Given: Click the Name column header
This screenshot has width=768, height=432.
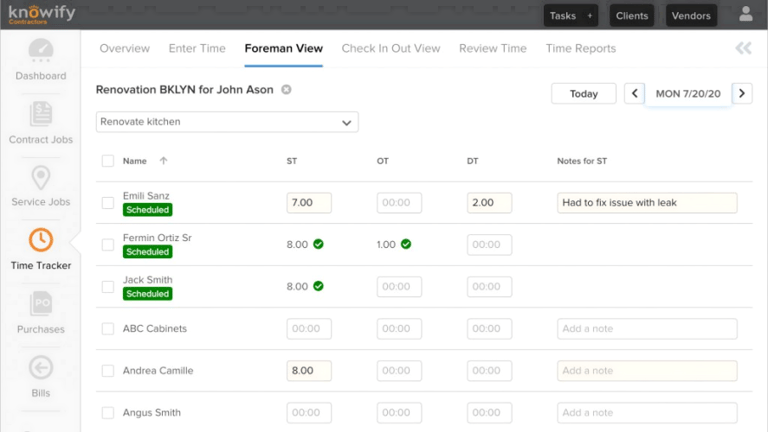Looking at the screenshot, I should pyautogui.click(x=135, y=161).
